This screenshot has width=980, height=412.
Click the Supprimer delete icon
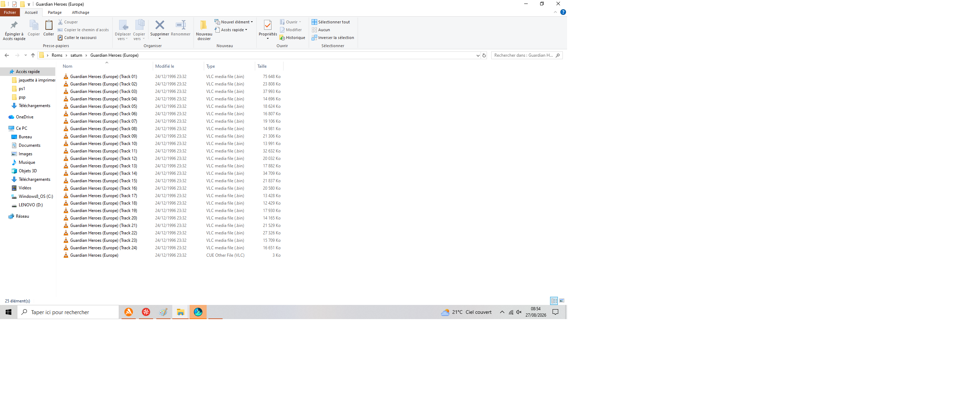[159, 26]
